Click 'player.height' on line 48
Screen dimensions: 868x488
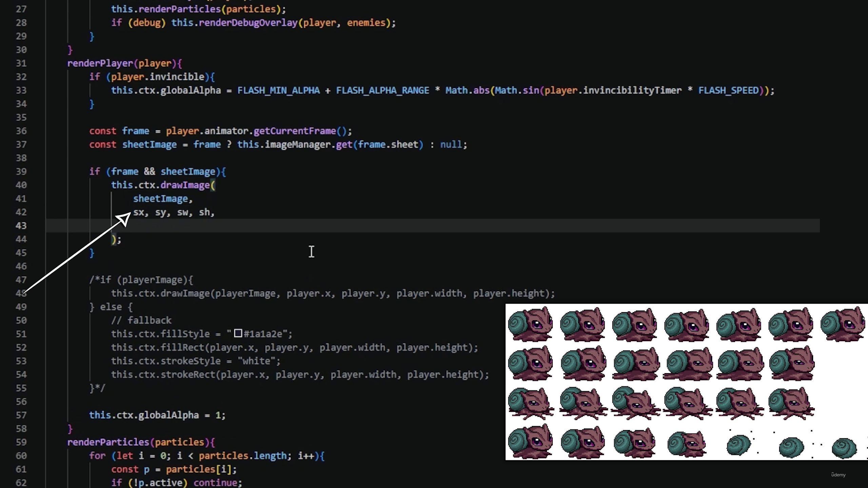coord(509,293)
